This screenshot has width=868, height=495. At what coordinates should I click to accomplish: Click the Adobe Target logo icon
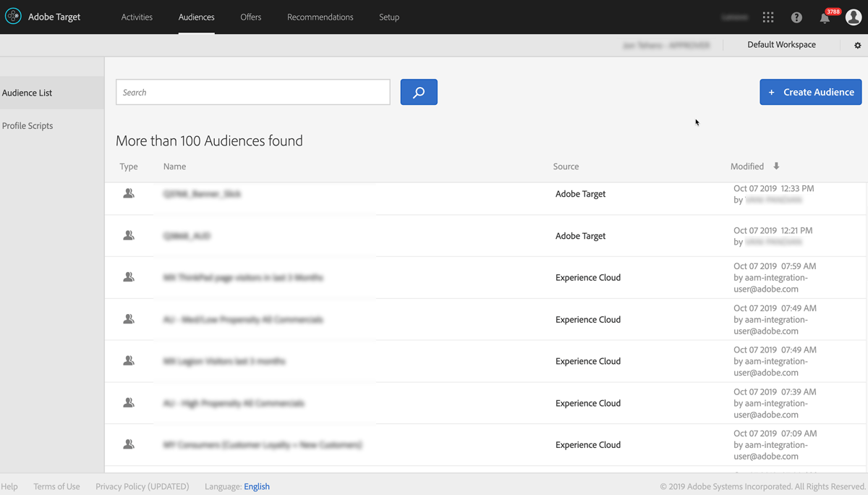pyautogui.click(x=13, y=17)
